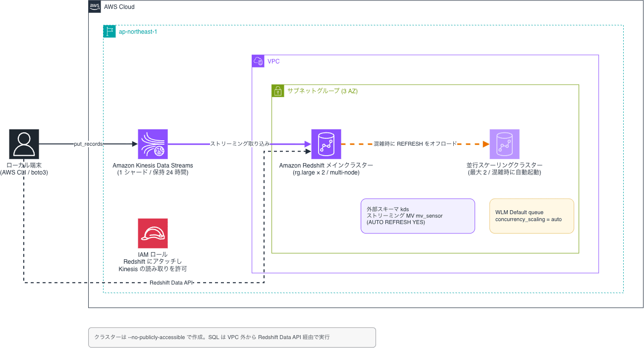The height and width of the screenshot is (348, 644).
Task: Select the ローカル端末 caption text
Action: tap(24, 166)
